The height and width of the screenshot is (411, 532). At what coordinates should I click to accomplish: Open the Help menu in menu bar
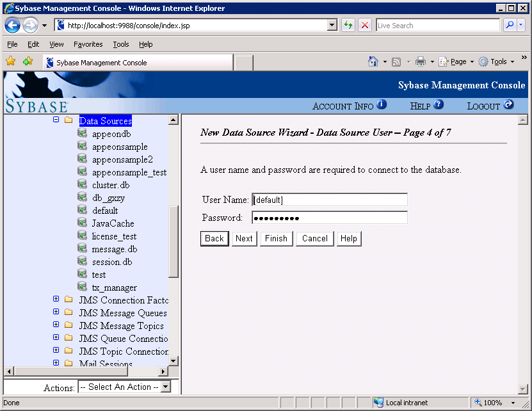(x=145, y=44)
